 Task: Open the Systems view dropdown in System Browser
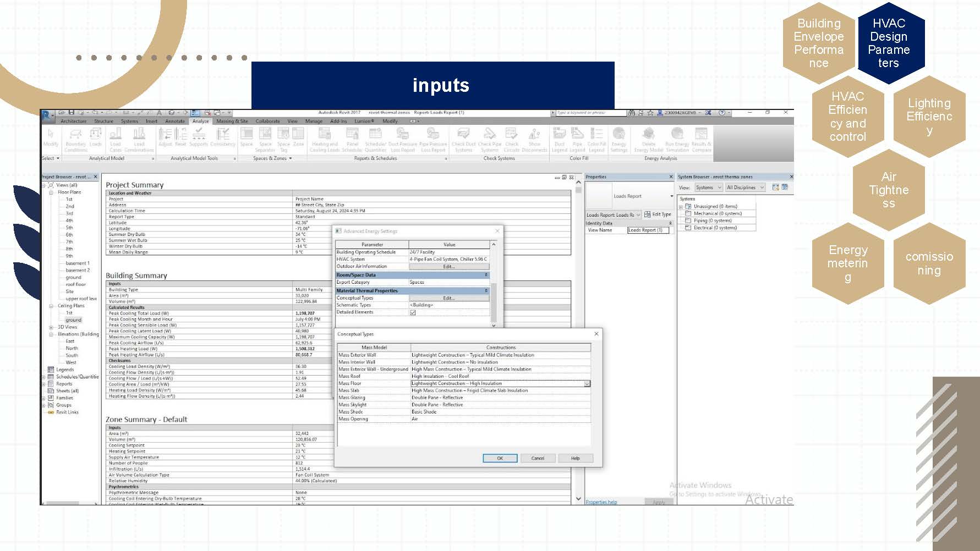(708, 188)
